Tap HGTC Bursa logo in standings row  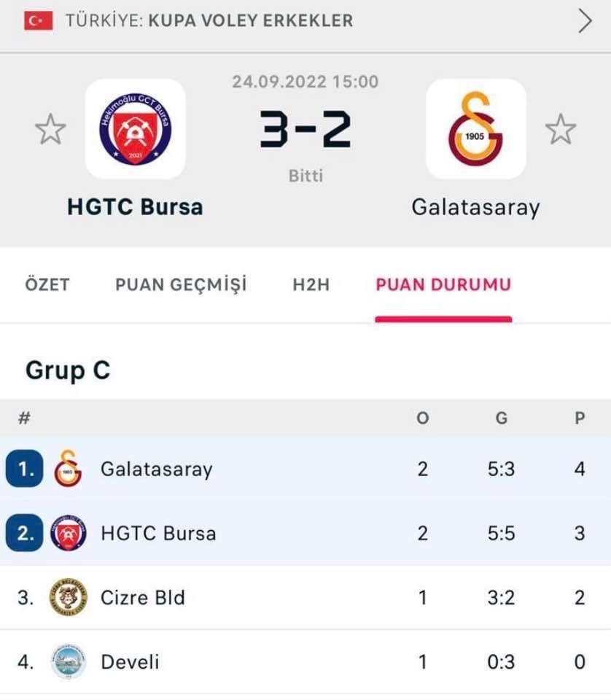[x=68, y=533]
